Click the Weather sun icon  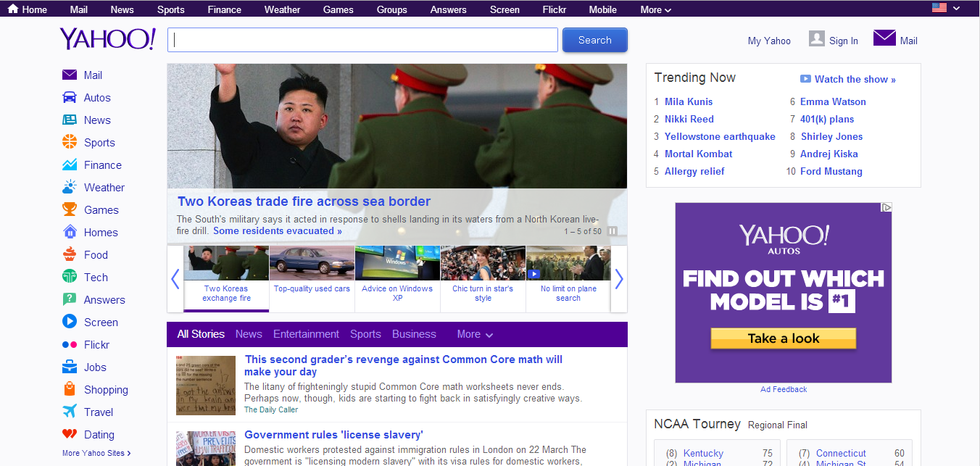tap(70, 188)
